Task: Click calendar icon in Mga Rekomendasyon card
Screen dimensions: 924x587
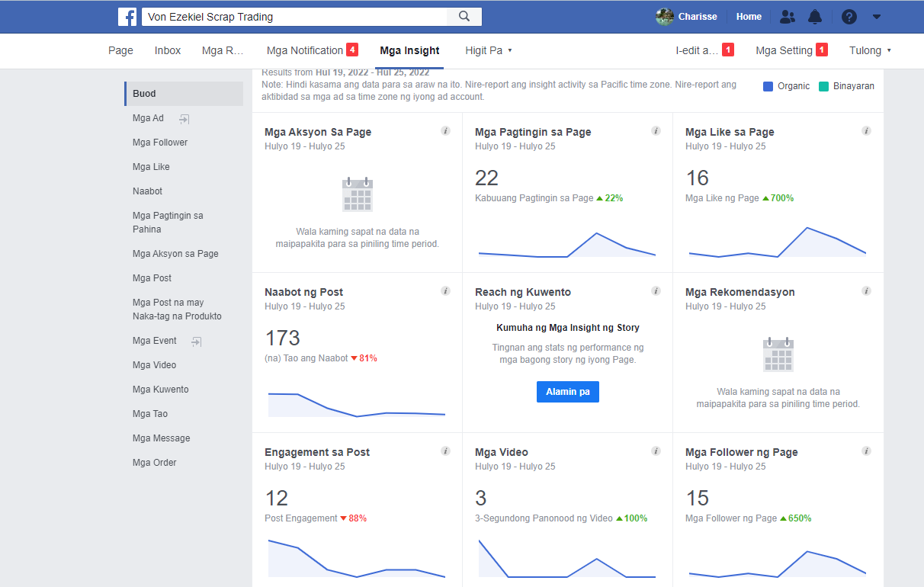Action: (x=778, y=354)
